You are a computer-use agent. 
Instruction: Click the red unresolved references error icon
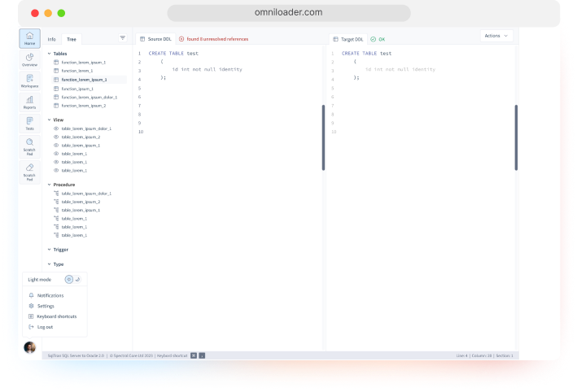[x=181, y=39]
